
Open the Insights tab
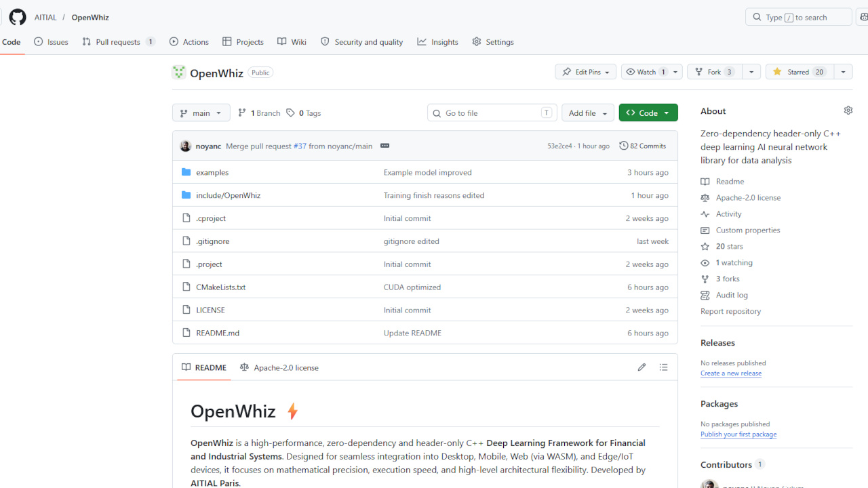pos(437,41)
